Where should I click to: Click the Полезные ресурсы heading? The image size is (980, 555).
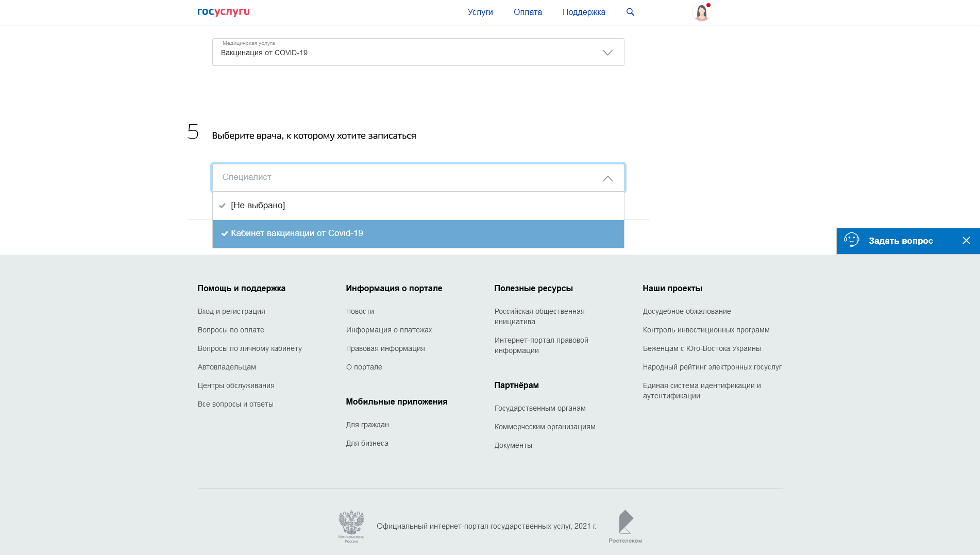(x=534, y=288)
